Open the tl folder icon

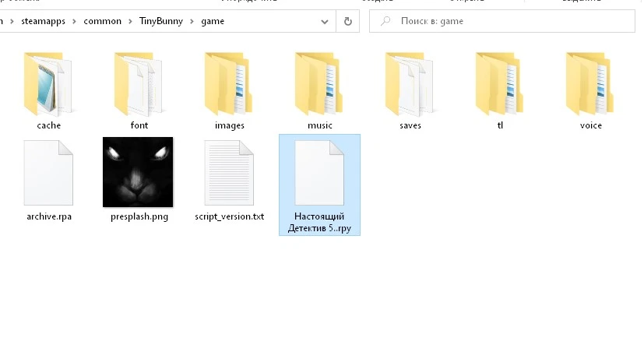pyautogui.click(x=500, y=84)
